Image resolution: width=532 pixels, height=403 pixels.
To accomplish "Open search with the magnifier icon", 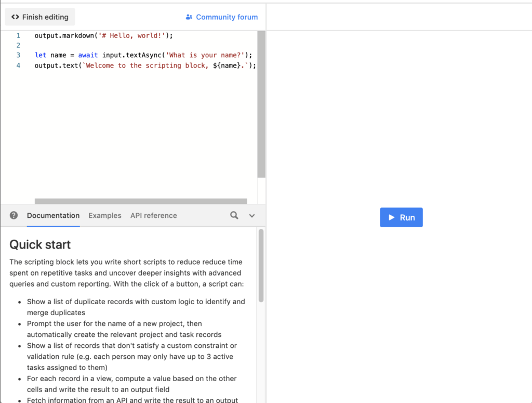I will [x=234, y=215].
